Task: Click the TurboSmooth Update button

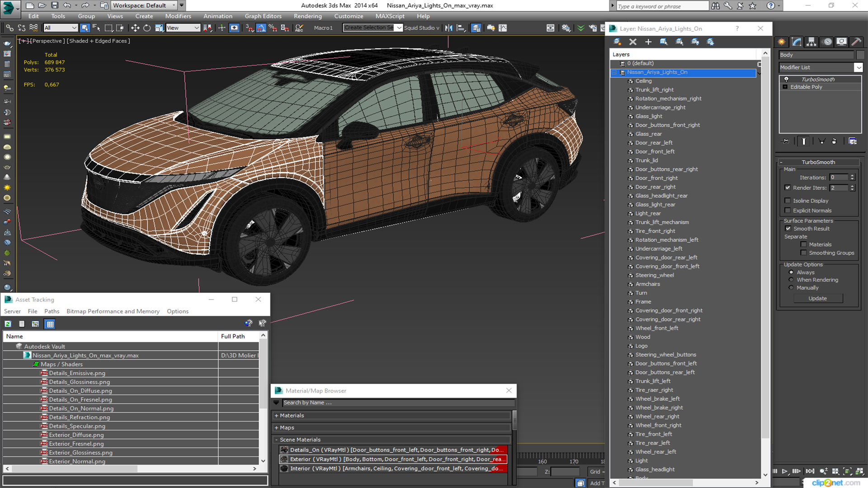Action: pyautogui.click(x=817, y=298)
